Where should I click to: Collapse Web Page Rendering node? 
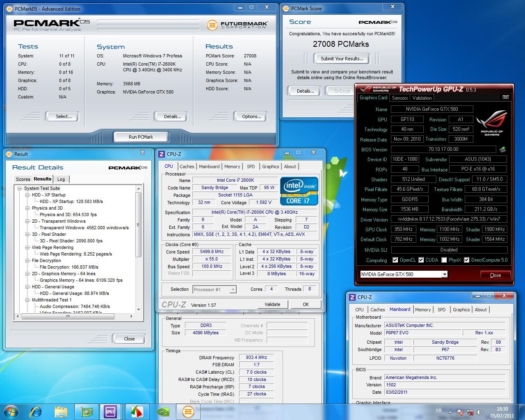(x=27, y=247)
